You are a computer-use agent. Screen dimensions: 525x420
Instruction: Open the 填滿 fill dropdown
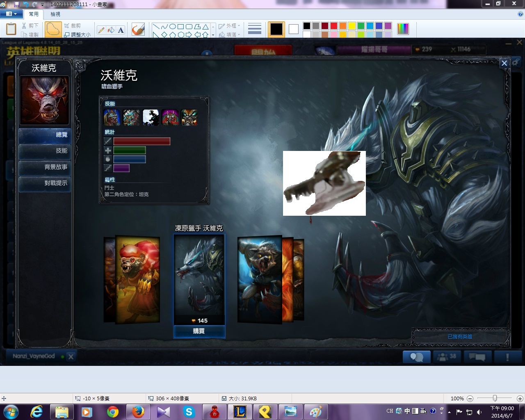coord(229,34)
